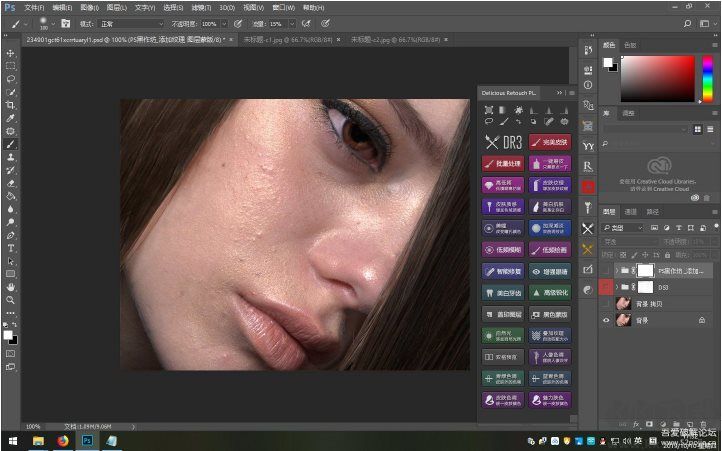Select the Type tool
Viewport: 722px width, 451px height.
tap(11, 247)
